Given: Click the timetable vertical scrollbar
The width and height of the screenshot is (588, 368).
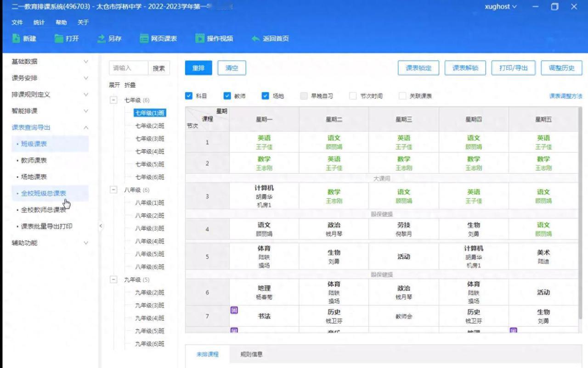Looking at the screenshot, I should click(x=580, y=213).
